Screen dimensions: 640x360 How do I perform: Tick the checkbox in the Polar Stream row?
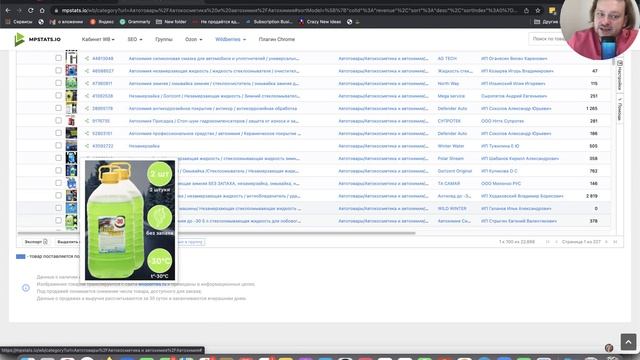(58, 158)
